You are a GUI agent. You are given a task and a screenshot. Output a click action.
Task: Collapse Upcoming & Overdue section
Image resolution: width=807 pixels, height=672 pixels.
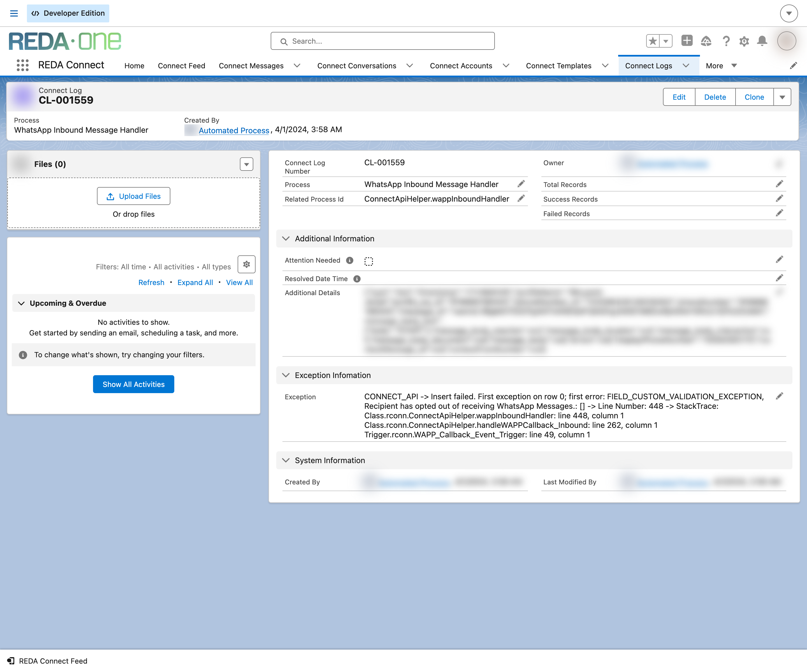[x=22, y=303]
